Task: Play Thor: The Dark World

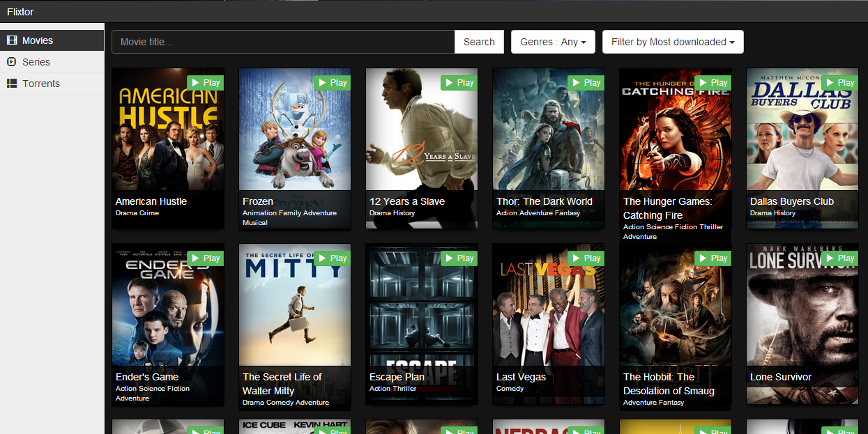Action: 586,82
